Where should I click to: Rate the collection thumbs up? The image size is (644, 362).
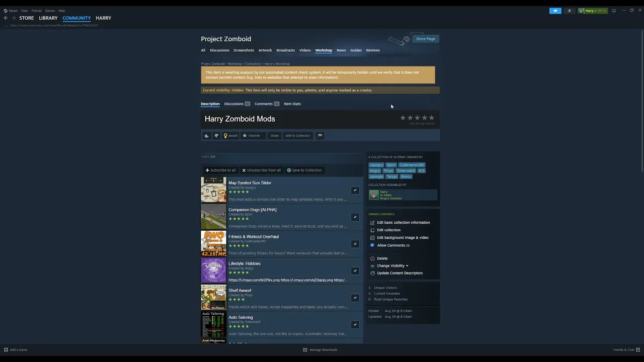(x=206, y=136)
